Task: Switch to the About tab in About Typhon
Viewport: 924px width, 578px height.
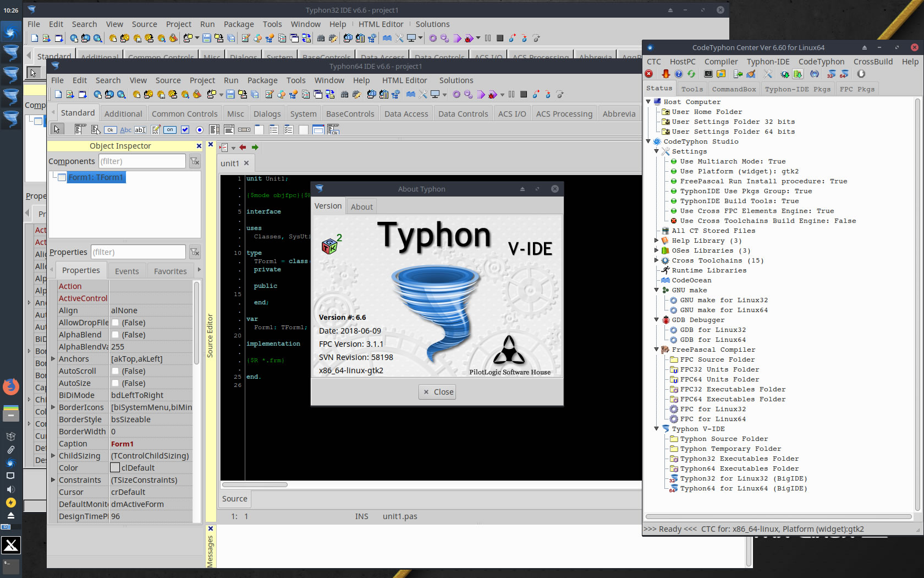Action: click(361, 207)
